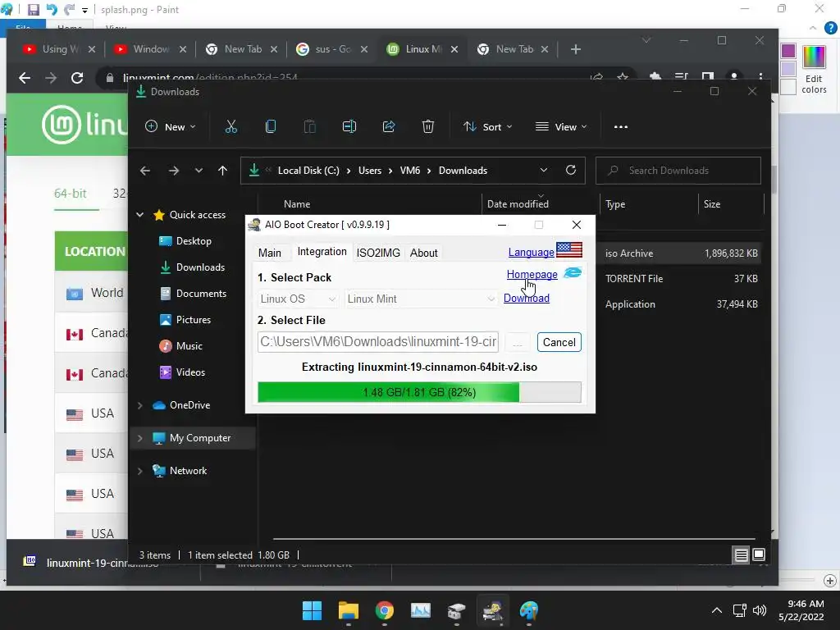Click Search Downloads field

point(678,171)
